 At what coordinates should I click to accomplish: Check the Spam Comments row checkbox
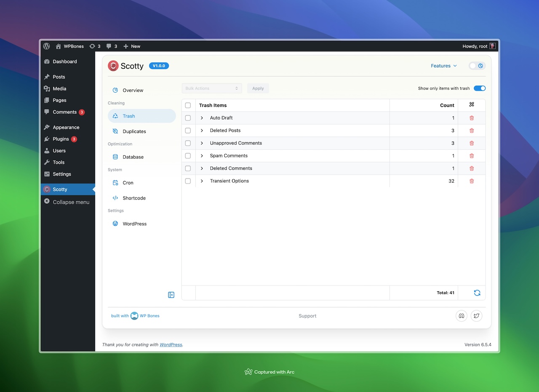coord(188,156)
